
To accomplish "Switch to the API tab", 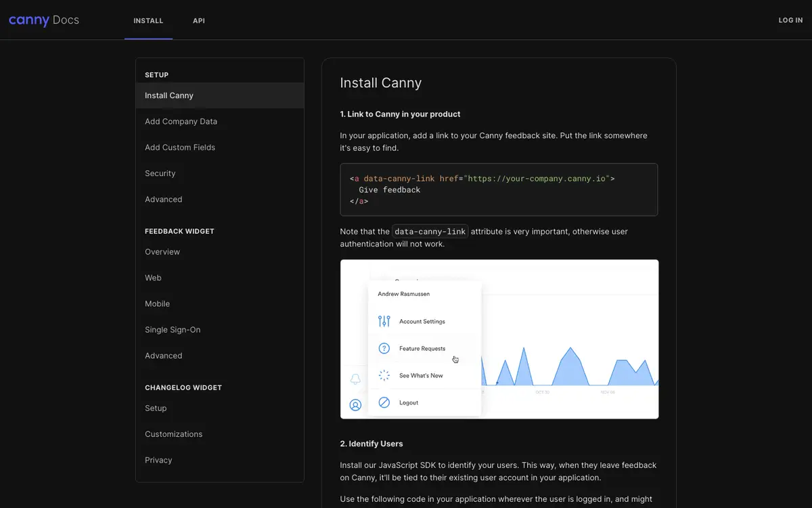I will [199, 20].
